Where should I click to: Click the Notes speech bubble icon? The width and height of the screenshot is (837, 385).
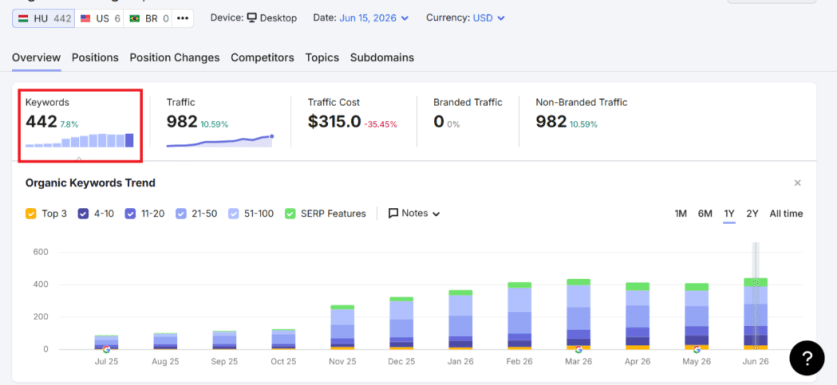tap(393, 214)
